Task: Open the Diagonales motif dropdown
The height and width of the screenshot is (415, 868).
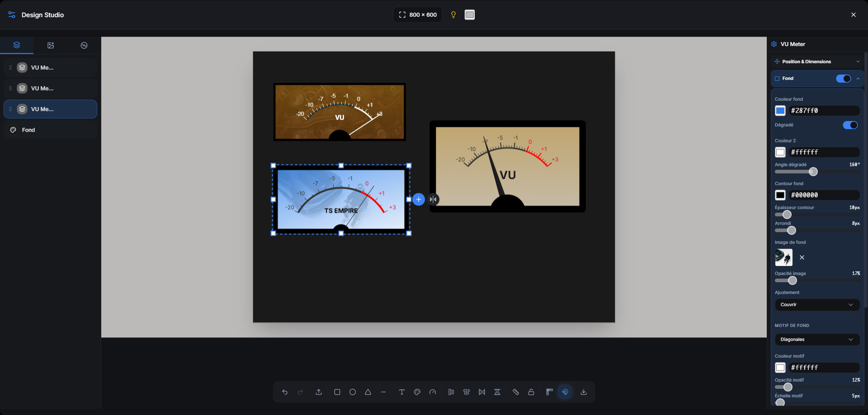Action: (x=817, y=340)
